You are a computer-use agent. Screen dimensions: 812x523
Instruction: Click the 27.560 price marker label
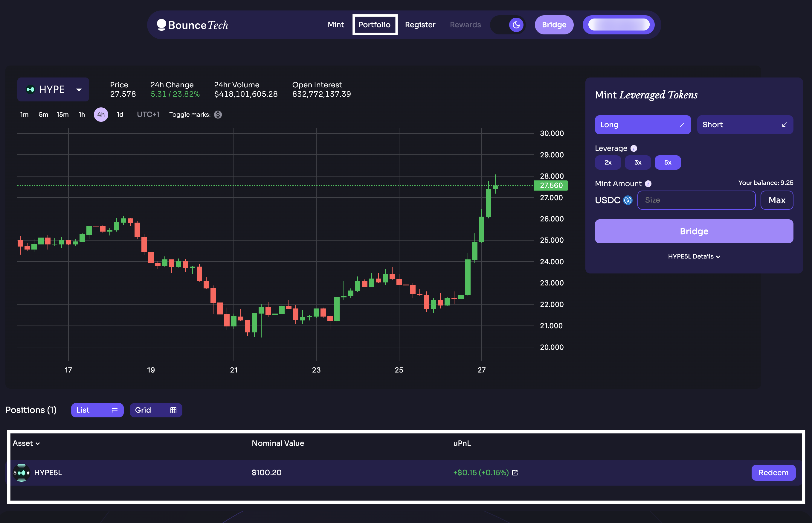pos(551,186)
